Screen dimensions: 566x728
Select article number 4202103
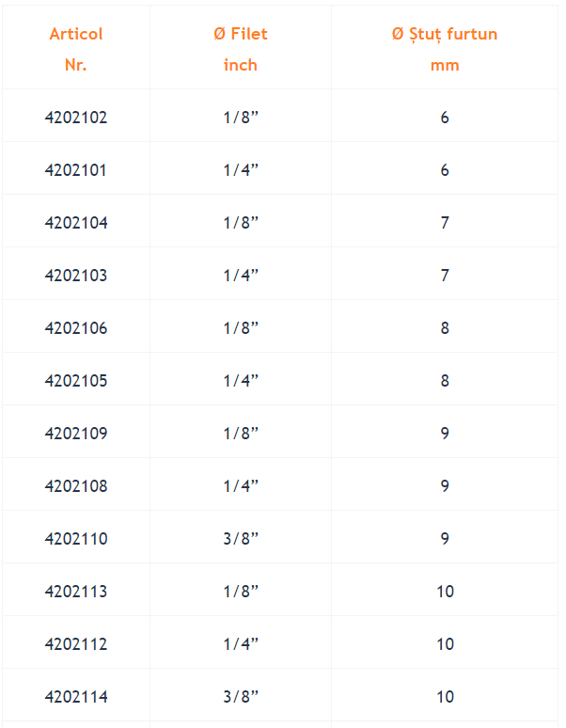click(x=76, y=276)
